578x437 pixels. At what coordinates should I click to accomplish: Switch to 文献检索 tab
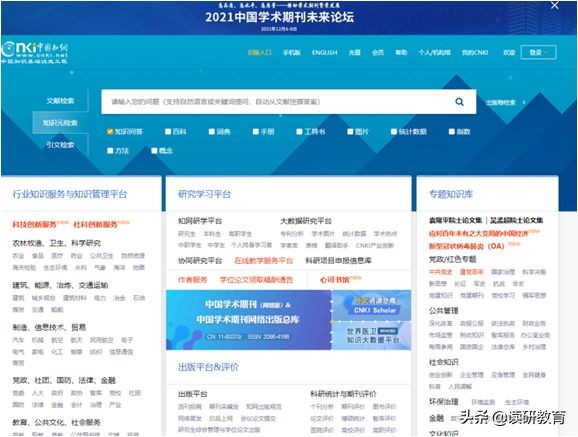[x=60, y=101]
